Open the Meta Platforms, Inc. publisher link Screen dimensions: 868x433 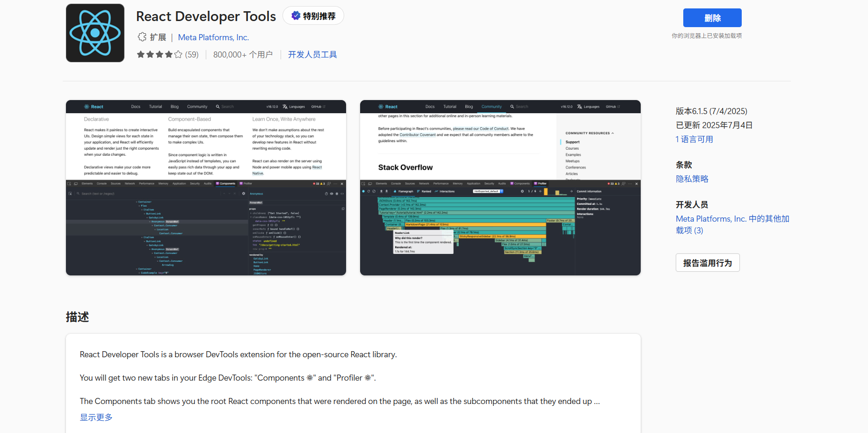click(213, 37)
